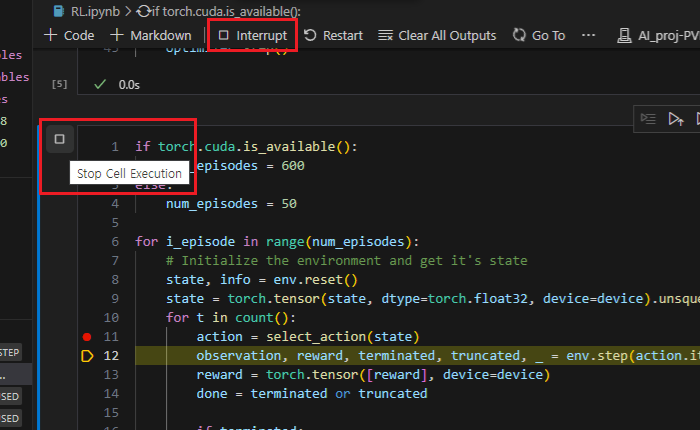Click 'count()' on line 10
The image size is (700, 430).
[262, 317]
